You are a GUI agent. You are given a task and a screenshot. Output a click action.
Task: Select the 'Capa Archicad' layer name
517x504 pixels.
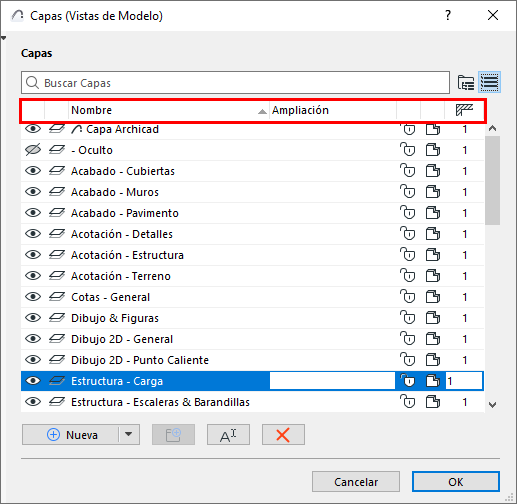(x=122, y=129)
